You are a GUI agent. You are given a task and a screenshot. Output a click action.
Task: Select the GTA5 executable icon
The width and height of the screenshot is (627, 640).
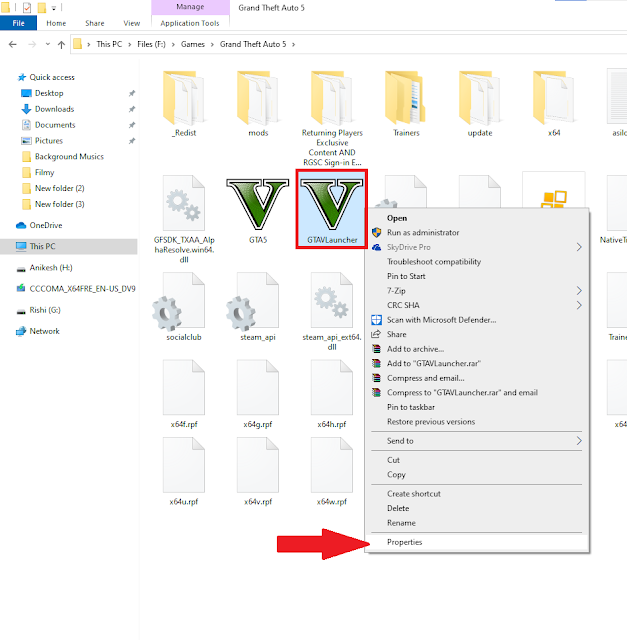[x=258, y=204]
